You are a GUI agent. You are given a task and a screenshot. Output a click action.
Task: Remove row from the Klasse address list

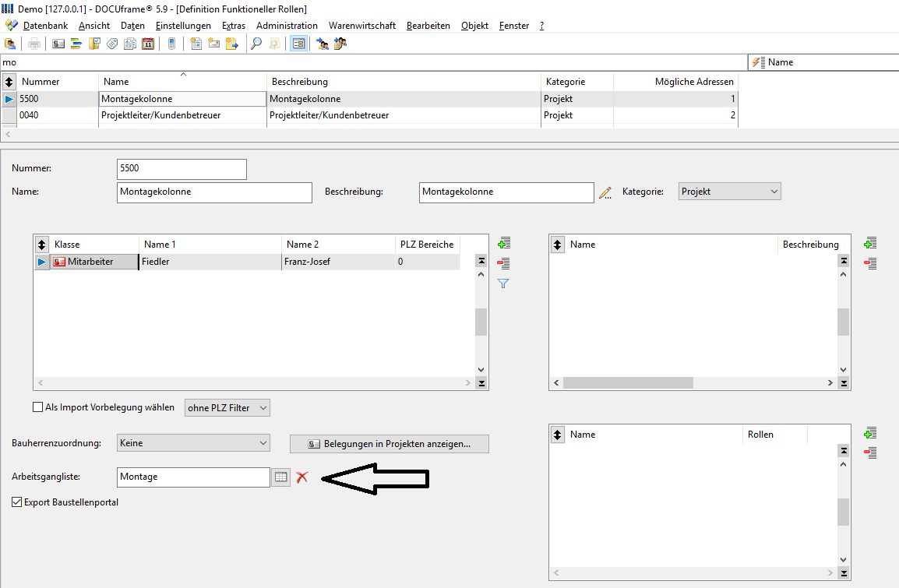click(x=504, y=263)
